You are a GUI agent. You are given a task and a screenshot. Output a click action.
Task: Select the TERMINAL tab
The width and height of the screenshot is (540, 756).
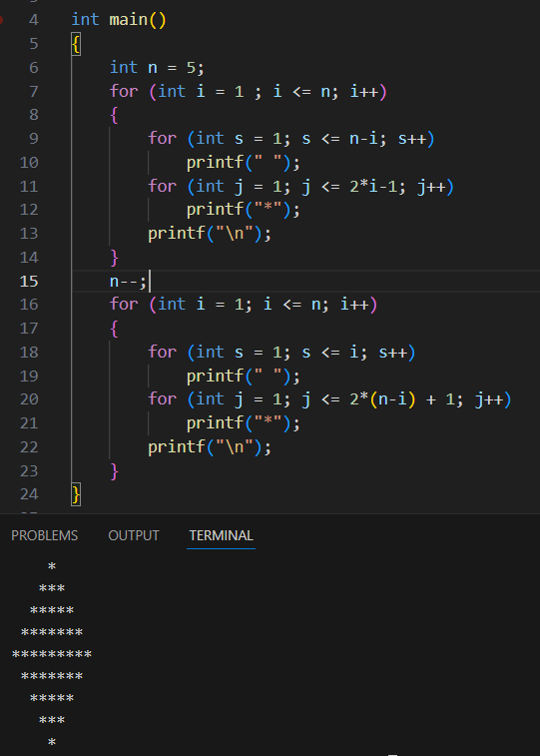click(222, 535)
